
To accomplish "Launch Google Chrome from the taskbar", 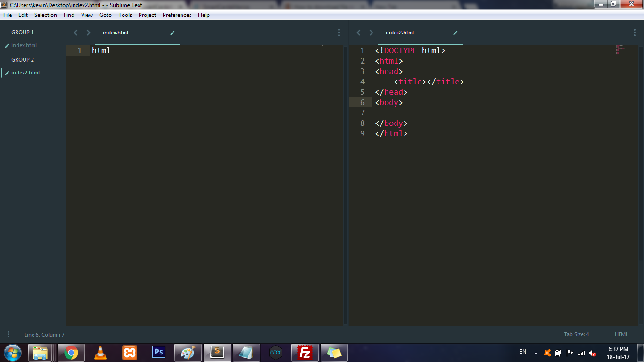I will tap(71, 353).
